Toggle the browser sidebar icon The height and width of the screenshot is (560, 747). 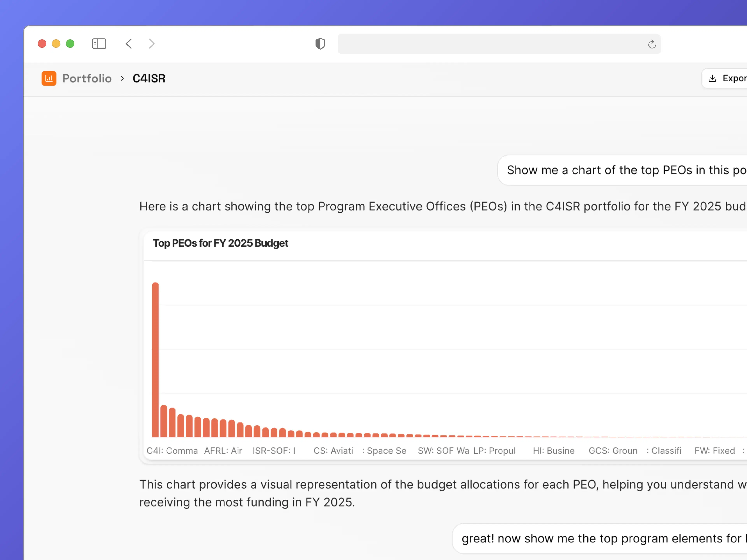coord(99,44)
